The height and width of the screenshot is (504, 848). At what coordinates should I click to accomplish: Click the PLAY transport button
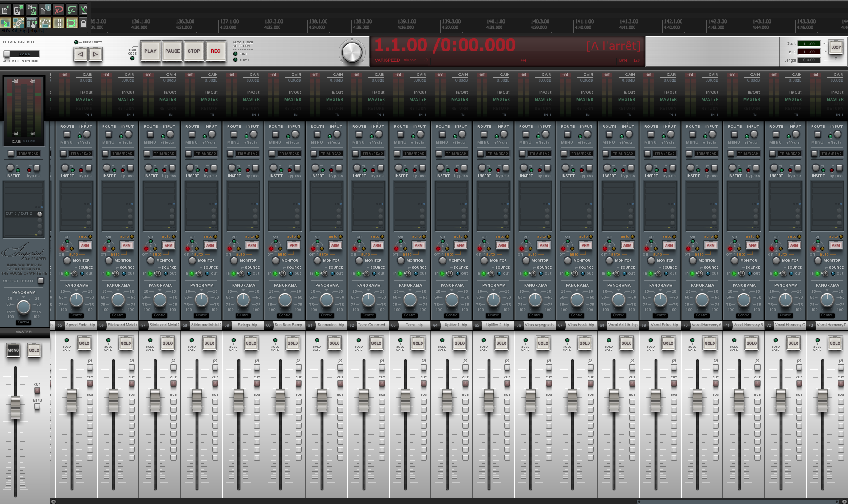click(x=150, y=51)
